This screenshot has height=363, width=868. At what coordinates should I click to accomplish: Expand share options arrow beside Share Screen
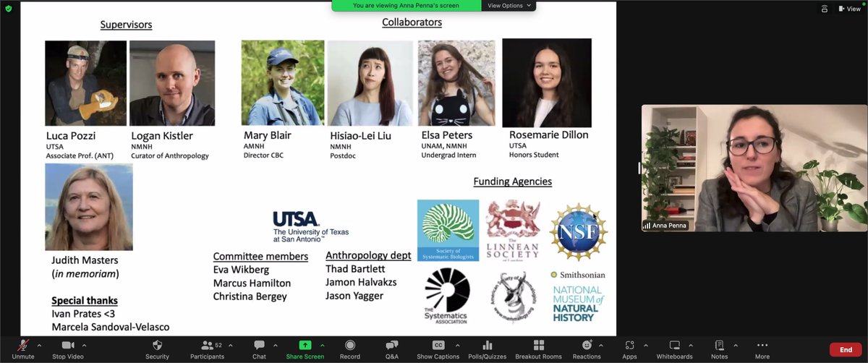pos(323,345)
